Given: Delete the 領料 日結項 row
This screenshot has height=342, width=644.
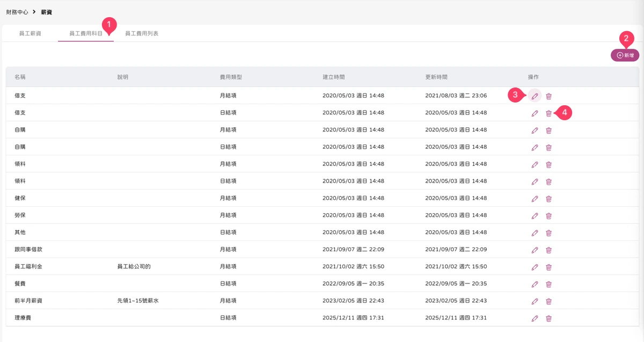Looking at the screenshot, I should (548, 182).
